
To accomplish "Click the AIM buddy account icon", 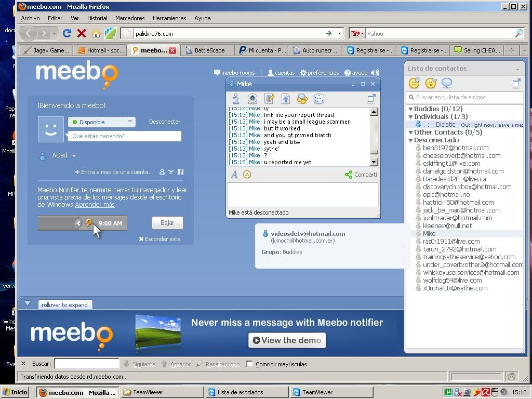I will [x=162, y=171].
